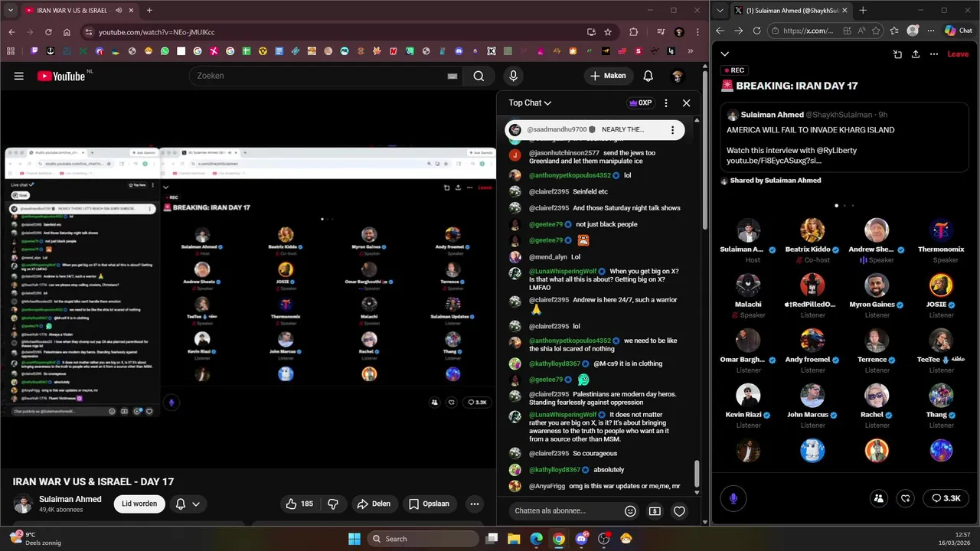Screen dimensions: 980x551
Task: Open the WhatsApp bookmark
Action: point(165,51)
